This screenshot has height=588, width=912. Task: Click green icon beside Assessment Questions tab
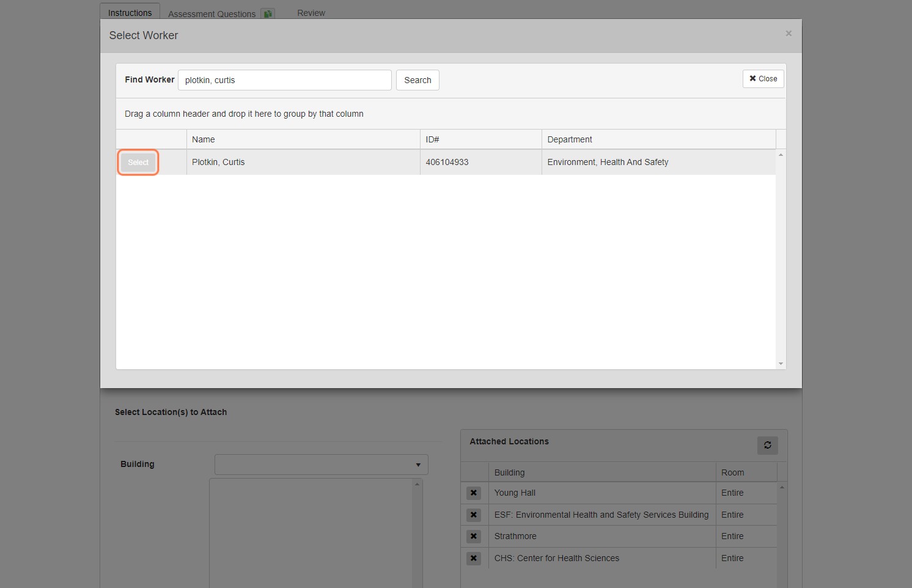click(268, 13)
